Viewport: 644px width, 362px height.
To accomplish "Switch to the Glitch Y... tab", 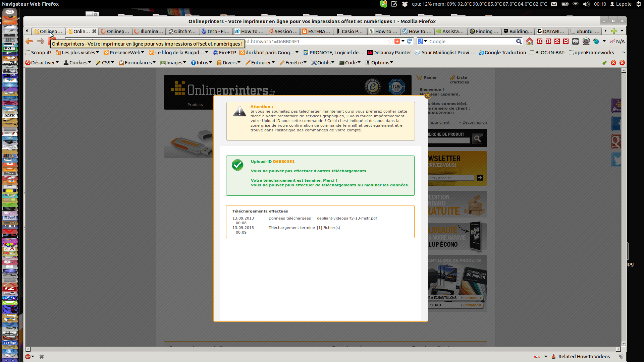I will 182,31.
